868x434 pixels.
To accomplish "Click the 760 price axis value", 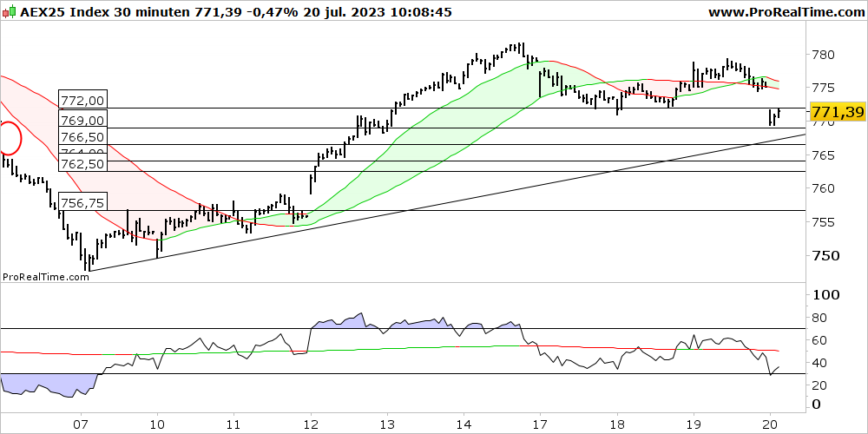I will pos(825,188).
